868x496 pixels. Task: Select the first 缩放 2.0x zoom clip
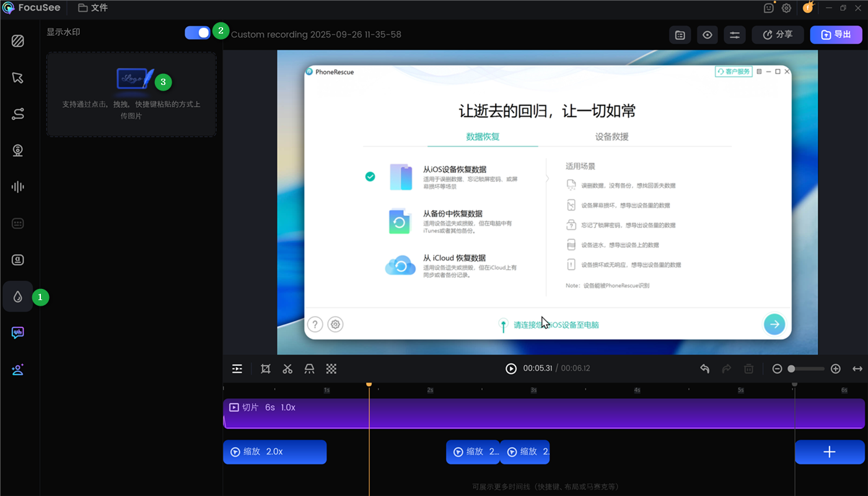tap(274, 452)
